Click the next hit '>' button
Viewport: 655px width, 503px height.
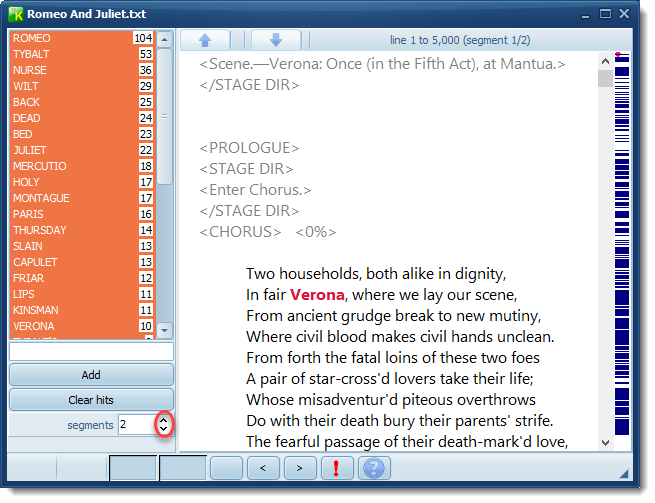pos(300,468)
